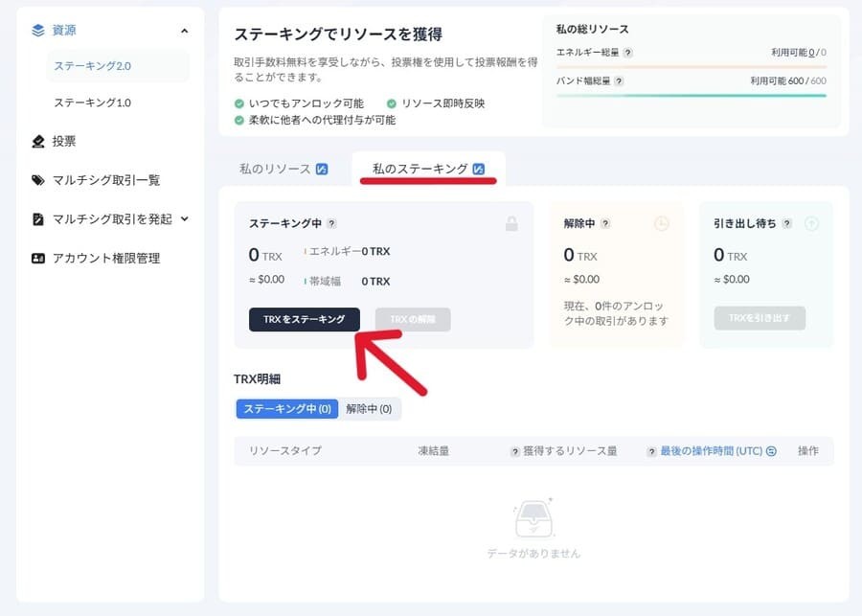
Task: Click 最後の操作時間 (UTC) column link
Action: coord(712,451)
